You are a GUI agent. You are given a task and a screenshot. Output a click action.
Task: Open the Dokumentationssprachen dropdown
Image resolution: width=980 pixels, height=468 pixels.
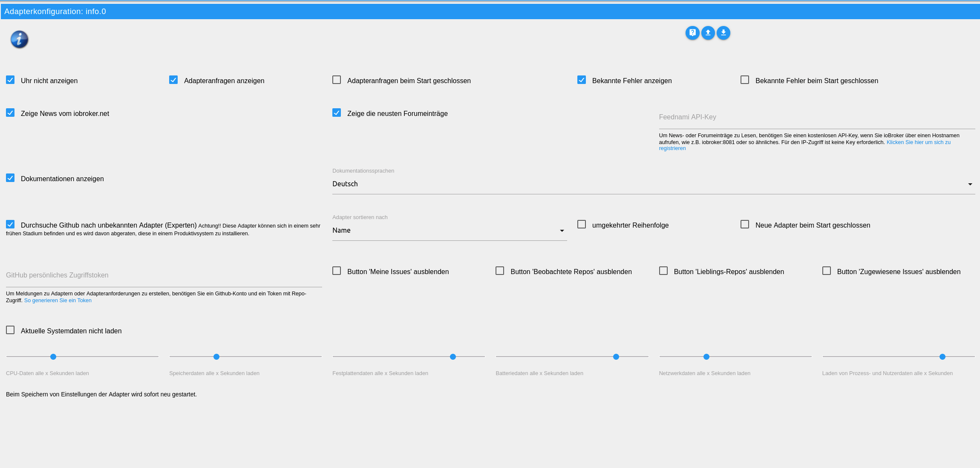click(970, 184)
